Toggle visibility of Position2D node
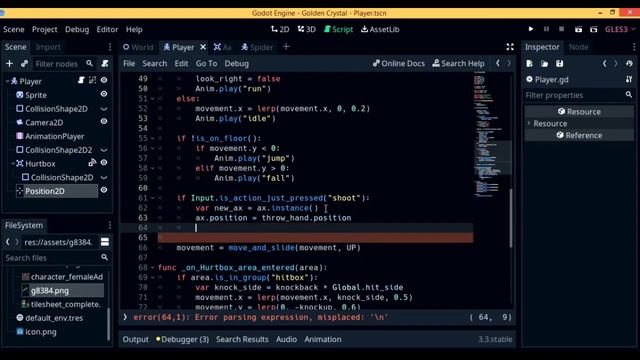The width and height of the screenshot is (640, 360). [x=104, y=190]
